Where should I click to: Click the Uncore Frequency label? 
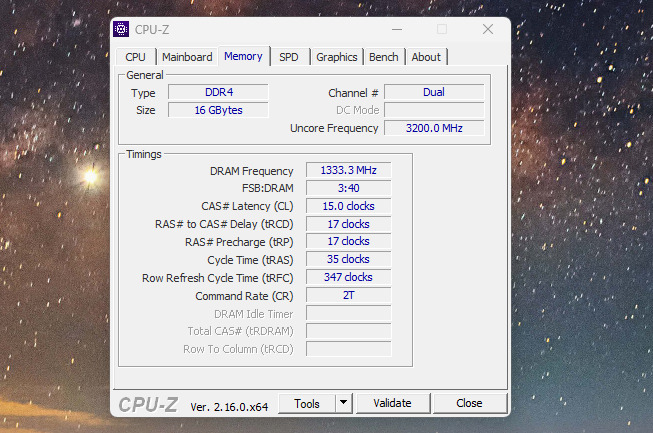pos(334,128)
